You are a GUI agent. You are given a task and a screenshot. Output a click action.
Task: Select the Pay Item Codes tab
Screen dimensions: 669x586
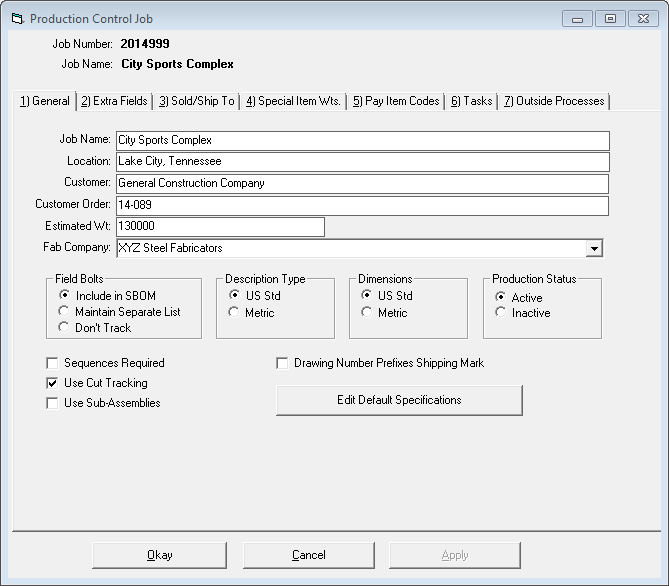click(x=395, y=101)
